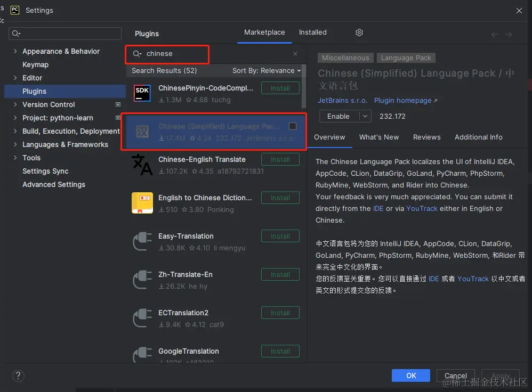The height and width of the screenshot is (392, 532).
Task: Open help with the question mark icon
Action: point(18,375)
